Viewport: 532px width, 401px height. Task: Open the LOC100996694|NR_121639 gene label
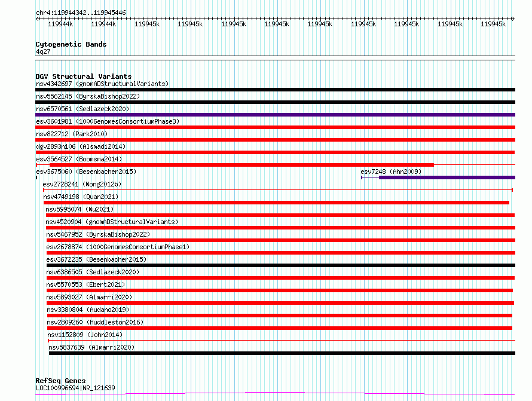pos(75,388)
